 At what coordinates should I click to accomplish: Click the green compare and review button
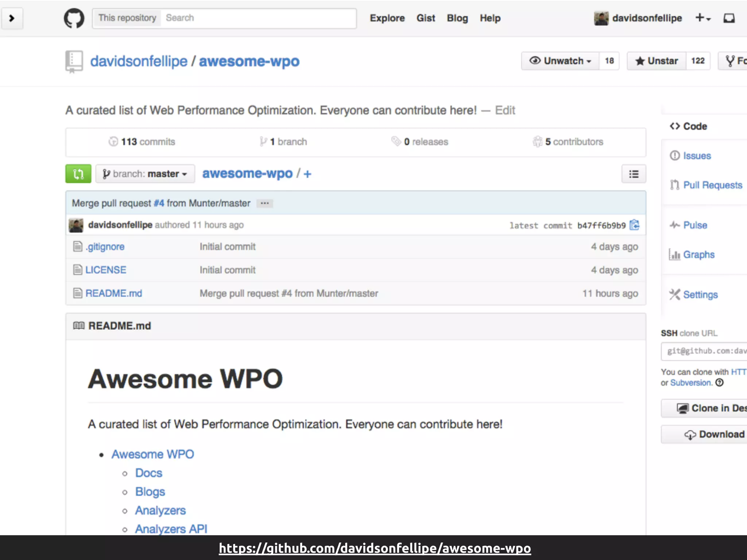pyautogui.click(x=78, y=174)
